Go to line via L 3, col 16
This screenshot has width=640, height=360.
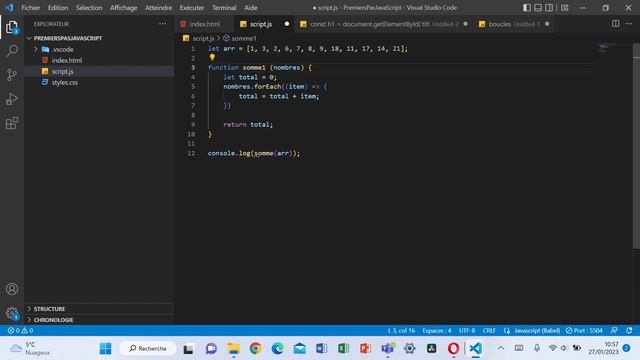(x=401, y=331)
